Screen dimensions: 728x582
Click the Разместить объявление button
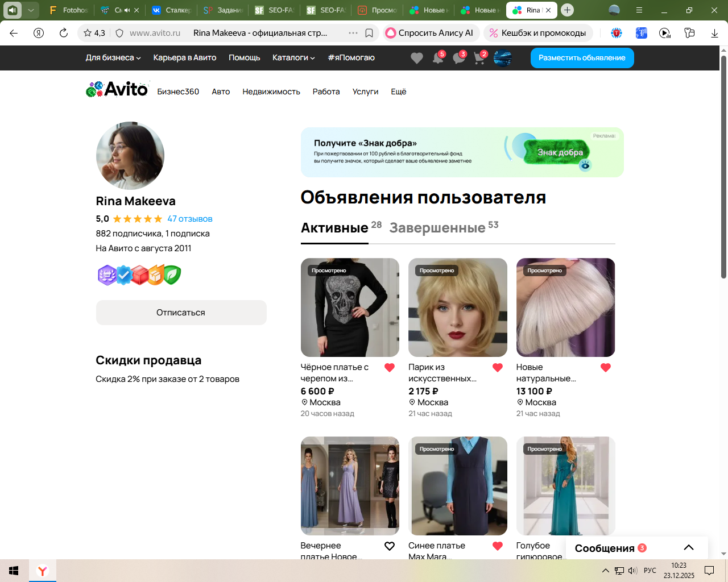582,58
